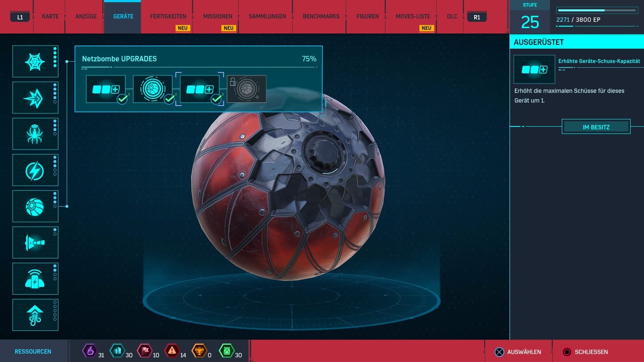
Task: Select the Concussive Blast gadget icon
Action: 35,242
